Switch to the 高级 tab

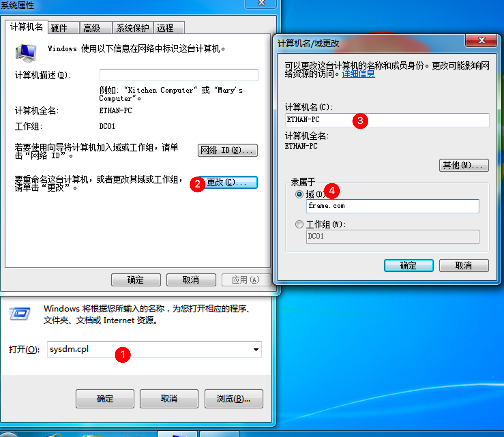(96, 28)
